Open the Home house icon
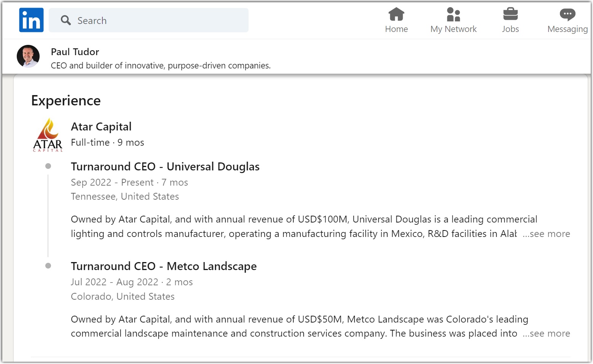 tap(396, 14)
